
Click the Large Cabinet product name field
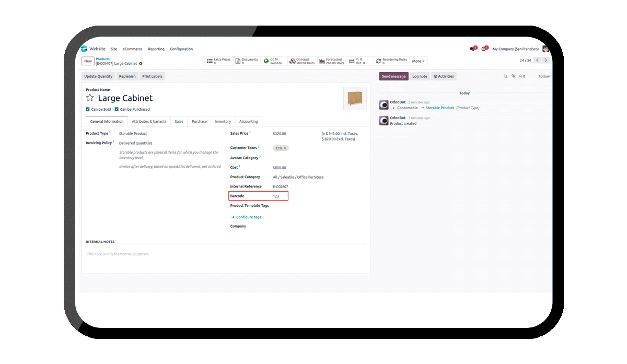coord(125,98)
